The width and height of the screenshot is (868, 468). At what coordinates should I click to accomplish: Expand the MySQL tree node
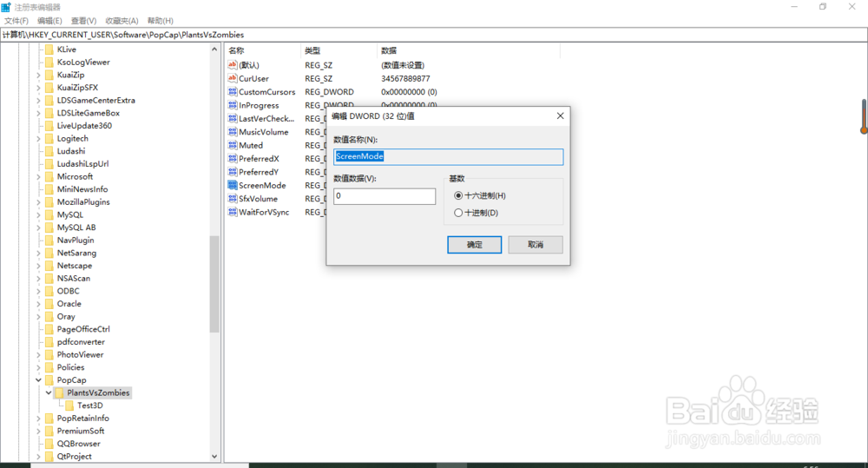point(39,214)
